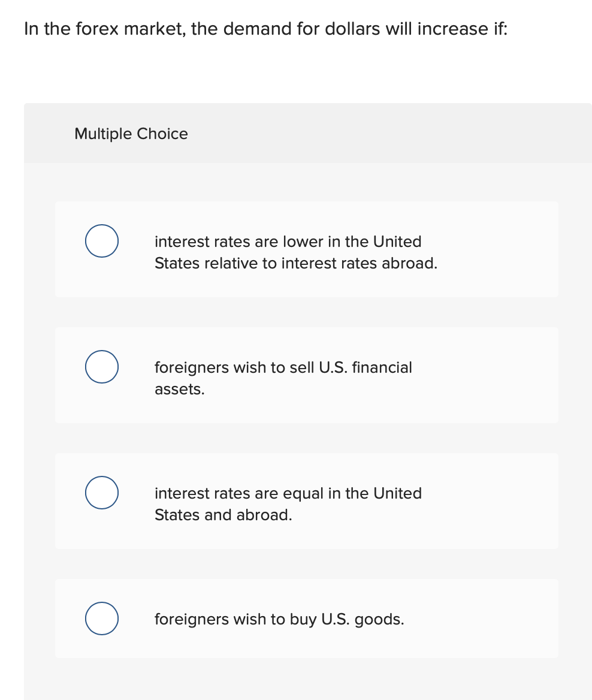The height and width of the screenshot is (700, 592).
Task: Click the text 'States and abroad.'
Action: pyautogui.click(x=223, y=515)
